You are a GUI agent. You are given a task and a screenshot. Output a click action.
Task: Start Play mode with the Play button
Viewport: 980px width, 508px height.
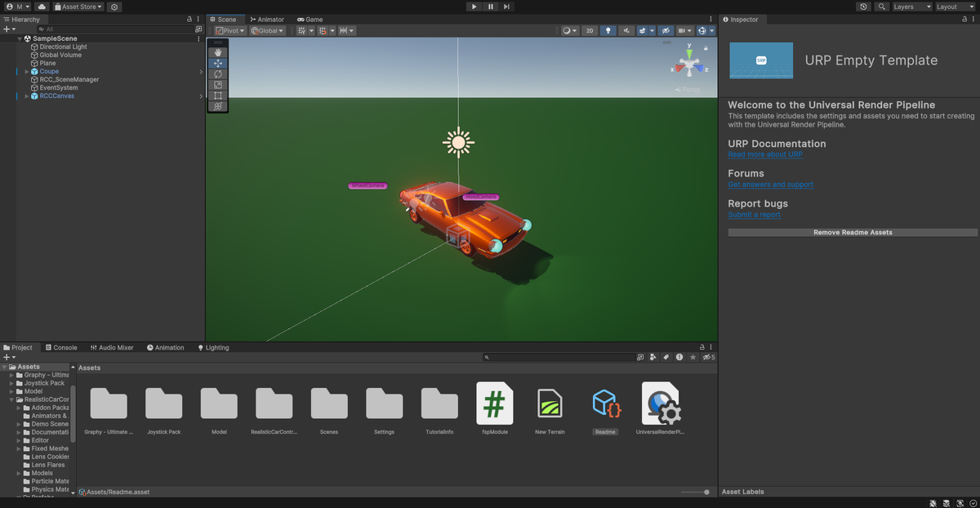(474, 7)
